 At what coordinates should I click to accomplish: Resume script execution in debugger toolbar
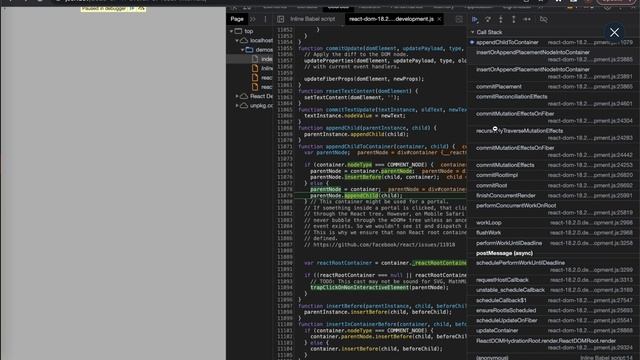[475, 19]
